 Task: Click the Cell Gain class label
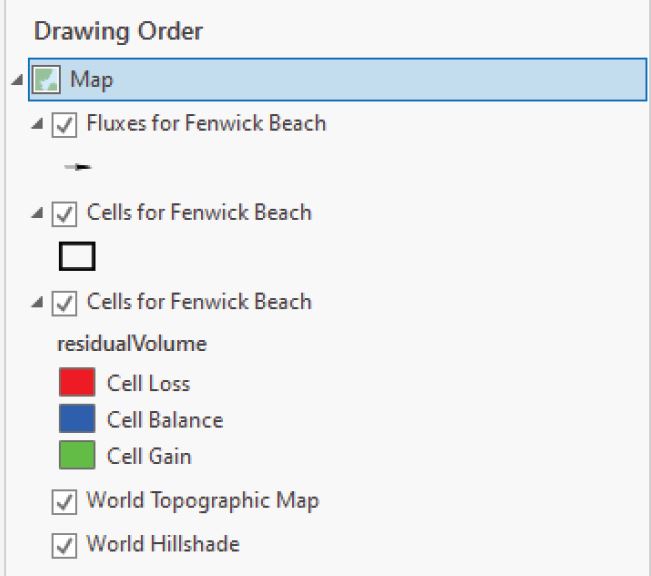[x=149, y=456]
